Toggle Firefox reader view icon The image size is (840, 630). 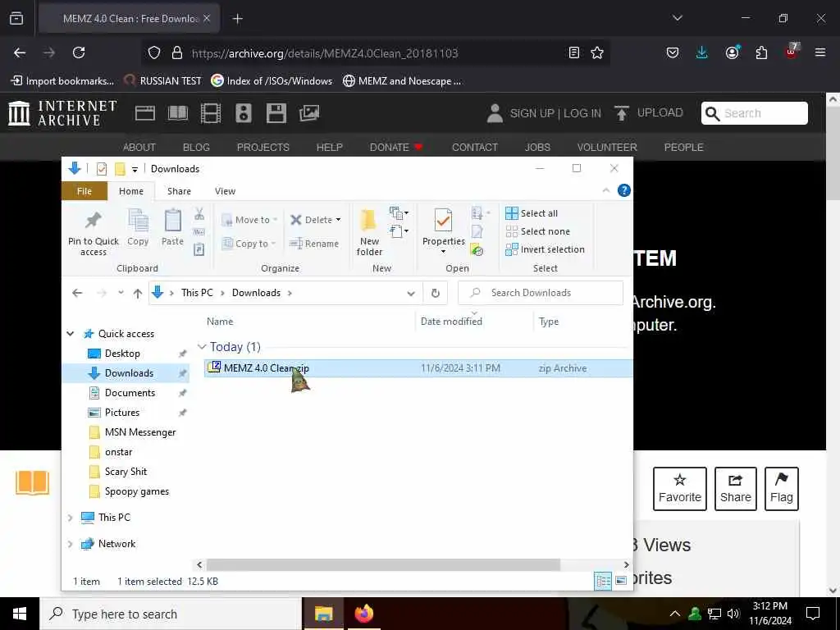click(x=573, y=52)
